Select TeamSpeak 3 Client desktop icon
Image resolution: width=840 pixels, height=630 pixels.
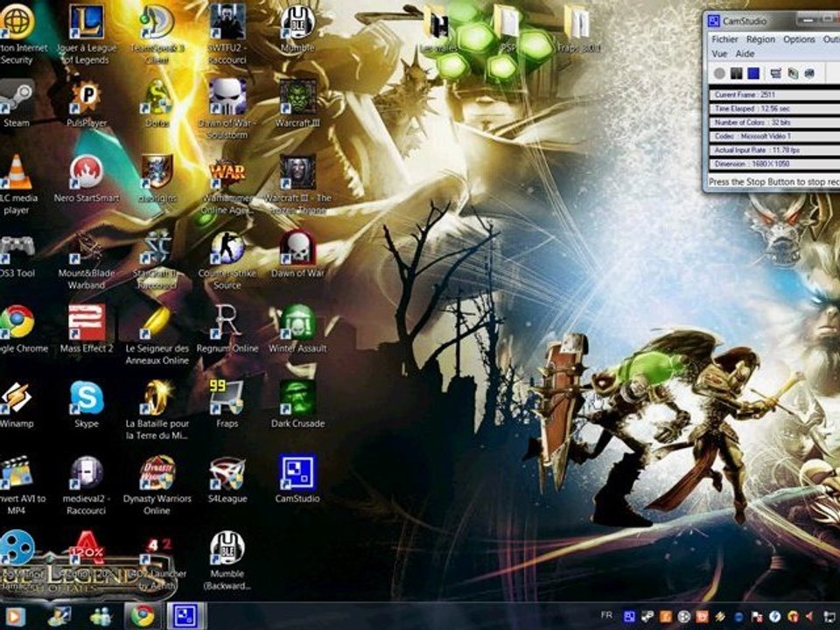tap(157, 35)
